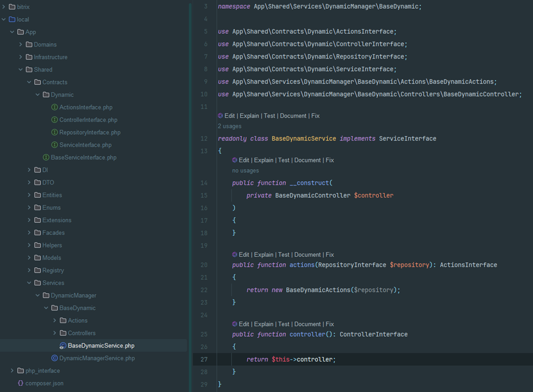Click ControllerInterface return type in controller method
The height and width of the screenshot is (392, 533).
374,335
